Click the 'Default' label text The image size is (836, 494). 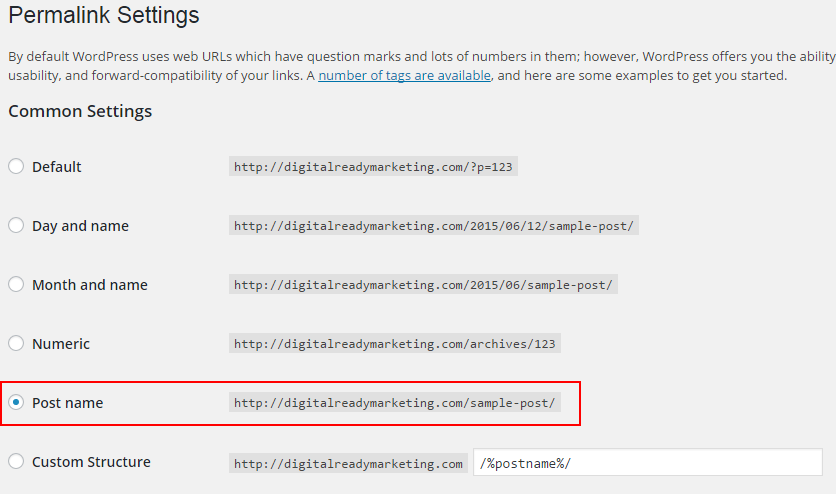click(57, 167)
